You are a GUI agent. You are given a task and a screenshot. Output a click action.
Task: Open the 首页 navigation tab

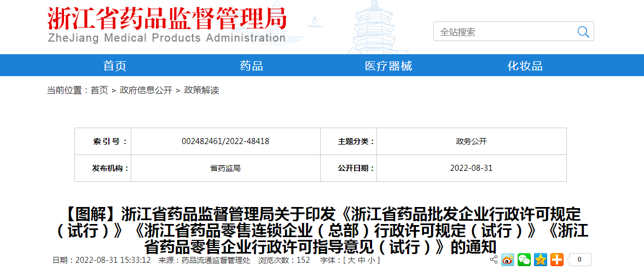[x=115, y=66]
